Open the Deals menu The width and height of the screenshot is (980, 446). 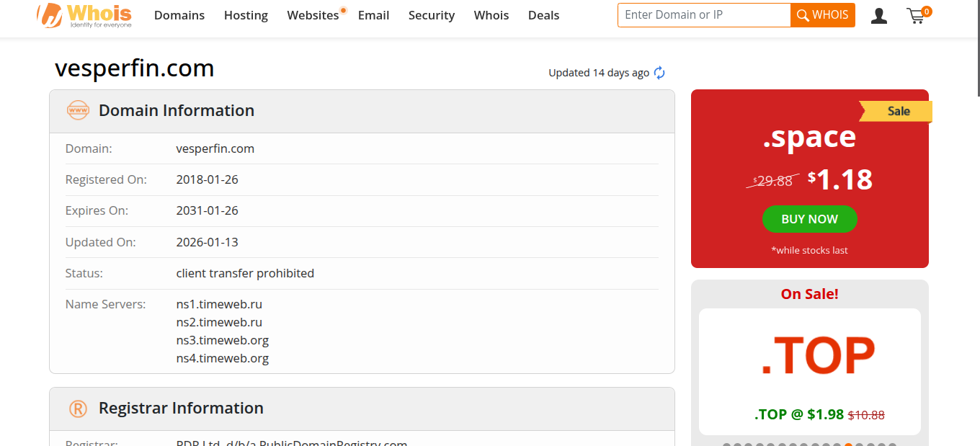pyautogui.click(x=543, y=15)
